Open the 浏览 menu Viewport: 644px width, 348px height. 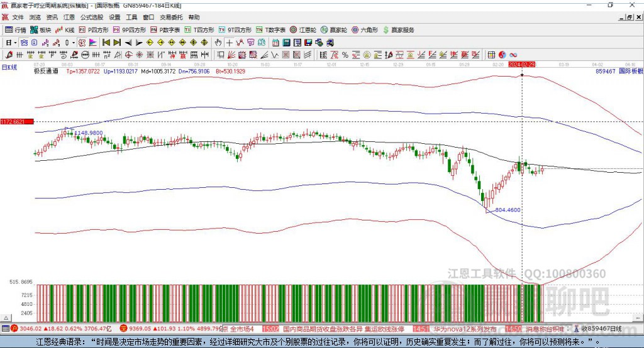[x=35, y=17]
